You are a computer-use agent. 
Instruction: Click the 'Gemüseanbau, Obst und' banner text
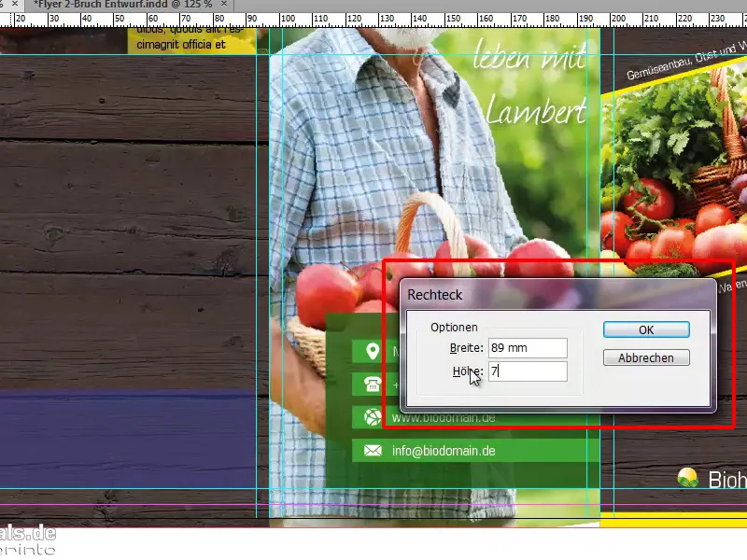pos(686,62)
